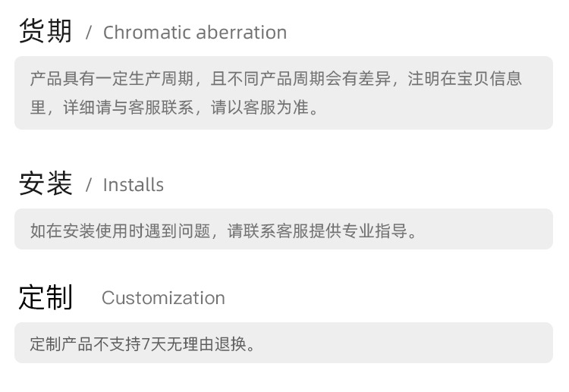Click the production cycle description box
This screenshot has height=392, width=569.
[x=284, y=93]
